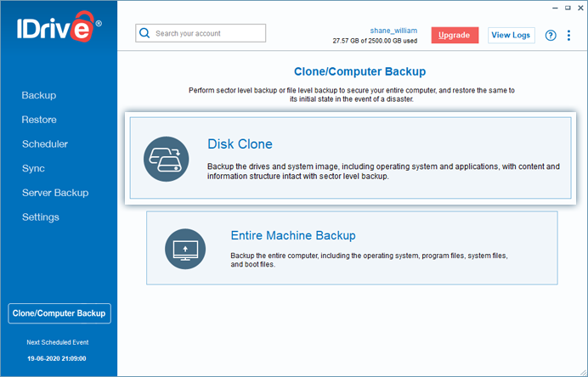This screenshot has height=377, width=588.
Task: Click the 'Perform sector level backup' intro text
Action: pyautogui.click(x=352, y=95)
